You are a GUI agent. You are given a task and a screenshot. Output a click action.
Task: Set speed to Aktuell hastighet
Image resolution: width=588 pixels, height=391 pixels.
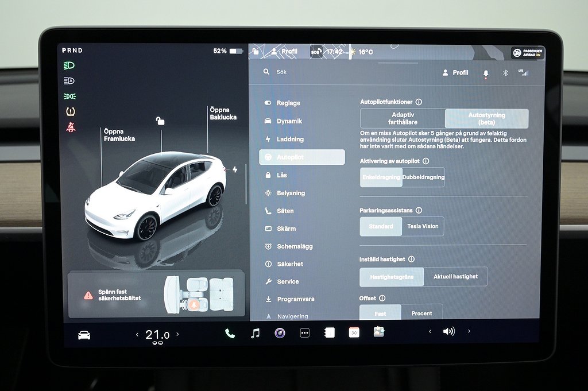click(x=455, y=277)
